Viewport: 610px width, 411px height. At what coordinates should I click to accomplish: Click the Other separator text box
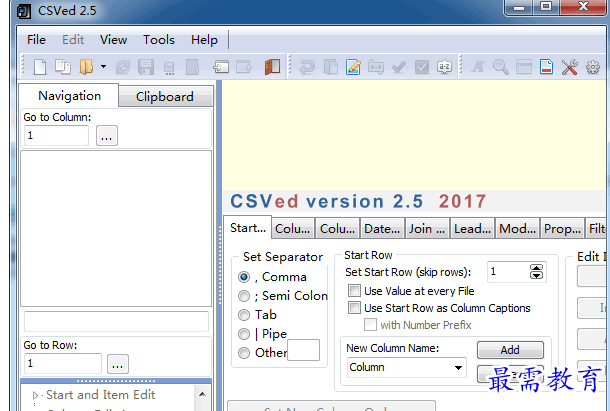303,350
